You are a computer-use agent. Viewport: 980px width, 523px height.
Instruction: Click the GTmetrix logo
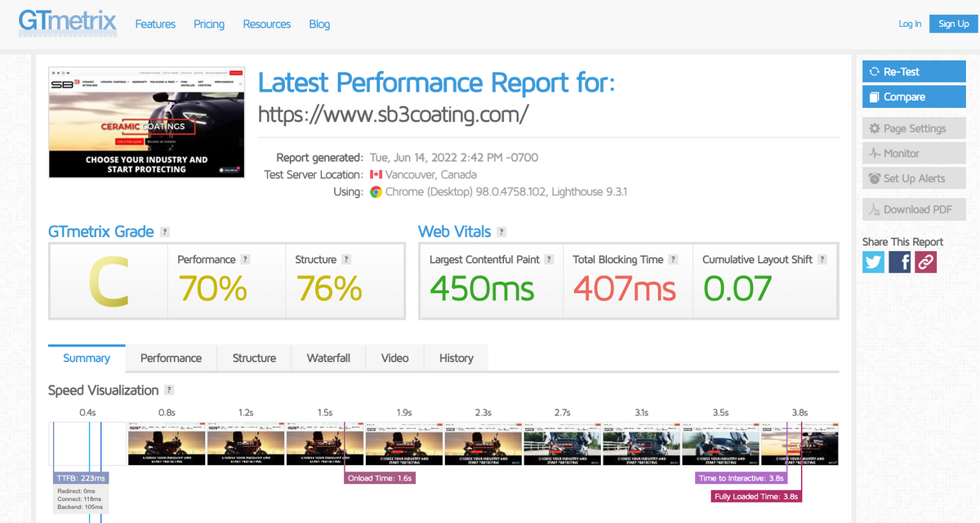68,22
